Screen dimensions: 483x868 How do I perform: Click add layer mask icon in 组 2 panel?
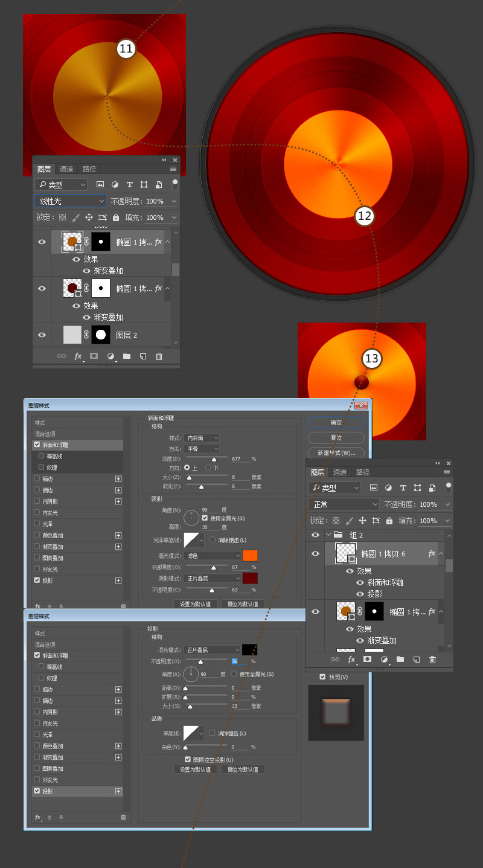click(x=367, y=660)
